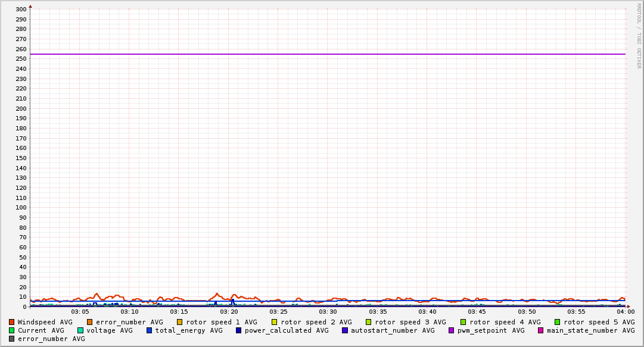Click the rotor speed 4 AVG label text
Screen dimensions: 644x347
pos(505,322)
